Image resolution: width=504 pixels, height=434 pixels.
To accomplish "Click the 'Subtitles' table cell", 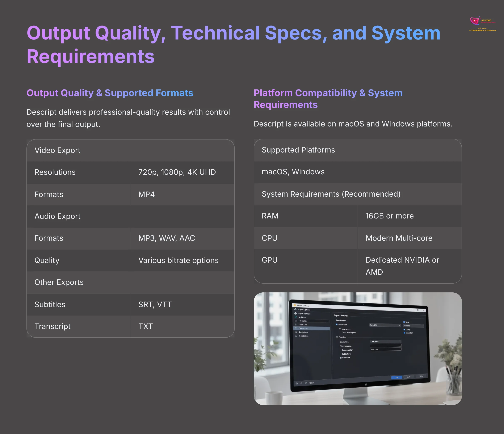I will tap(79, 304).
